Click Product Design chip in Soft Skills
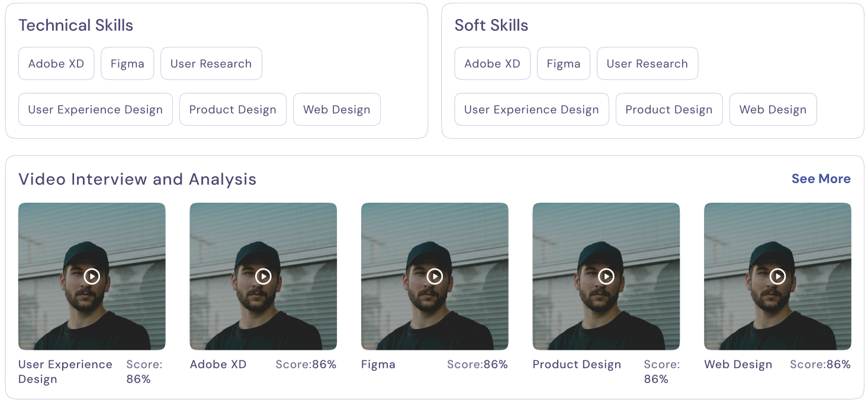 pos(668,110)
